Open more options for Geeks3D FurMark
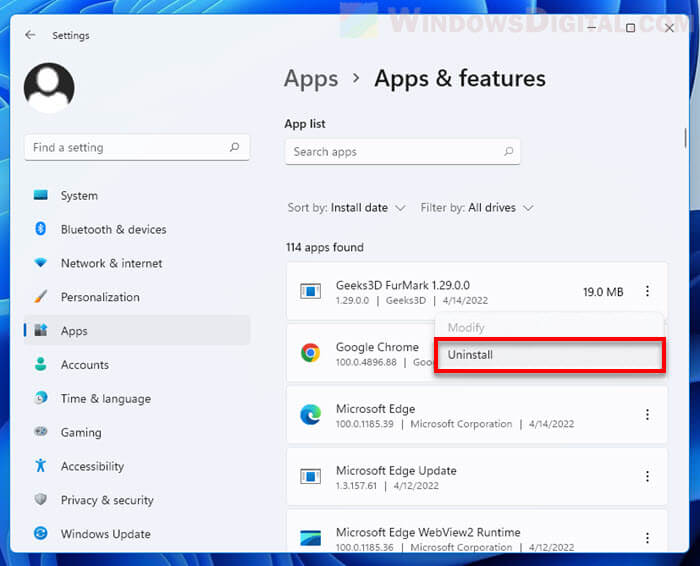 (647, 291)
